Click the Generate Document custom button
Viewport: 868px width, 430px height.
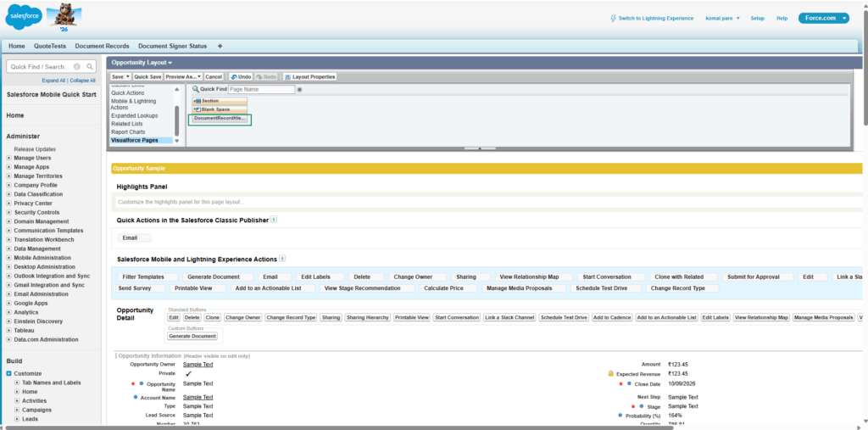pos(192,336)
